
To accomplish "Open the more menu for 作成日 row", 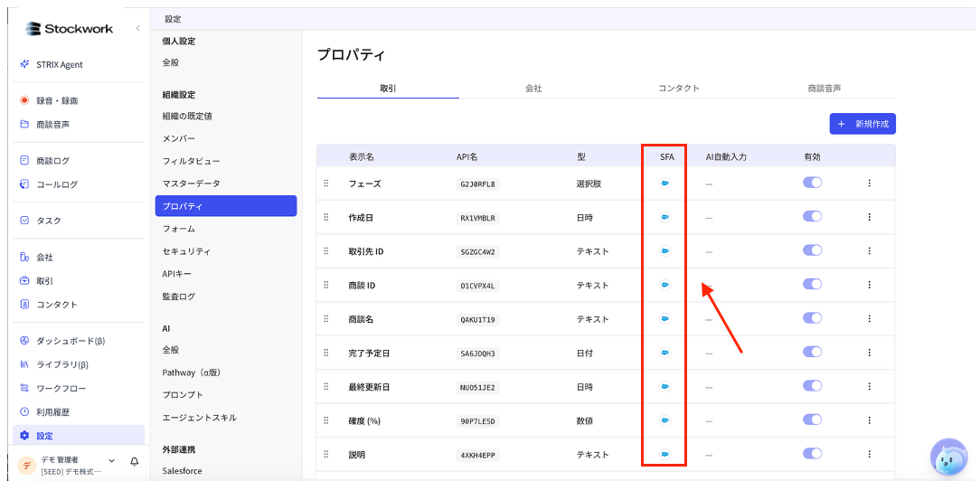I will point(869,217).
